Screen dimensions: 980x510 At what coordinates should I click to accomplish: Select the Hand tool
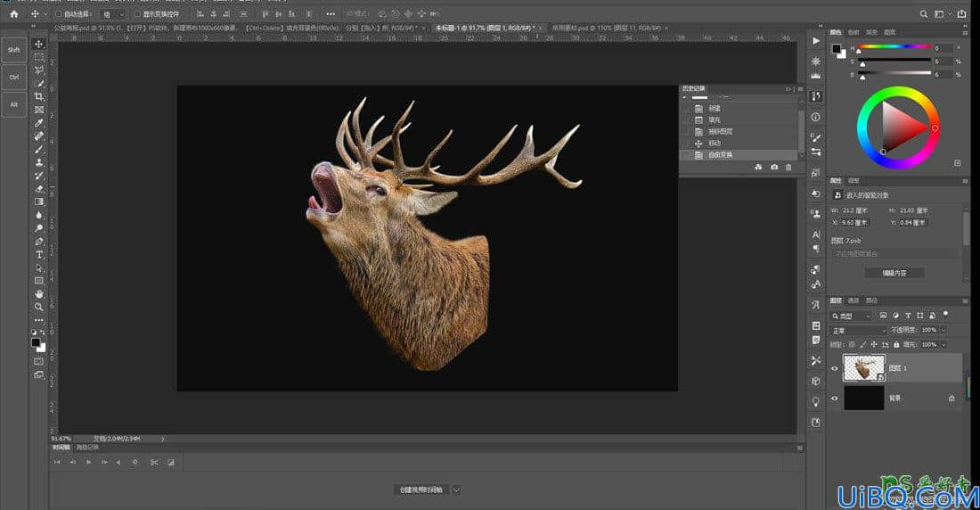click(38, 293)
